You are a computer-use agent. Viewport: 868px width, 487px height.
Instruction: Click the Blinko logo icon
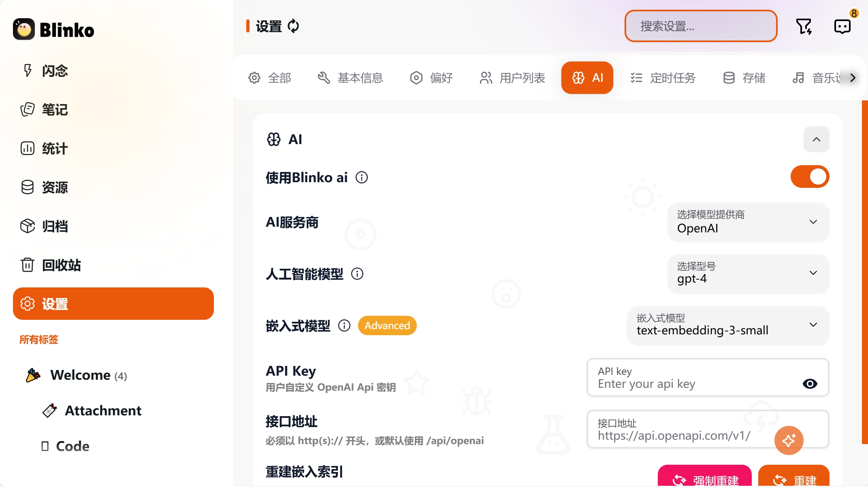(24, 29)
